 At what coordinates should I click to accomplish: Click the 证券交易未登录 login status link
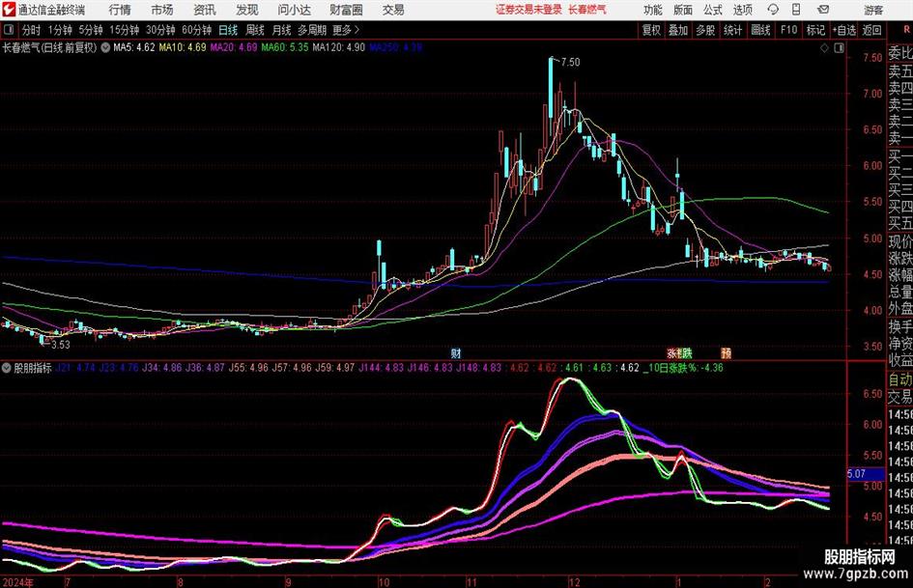[x=528, y=10]
